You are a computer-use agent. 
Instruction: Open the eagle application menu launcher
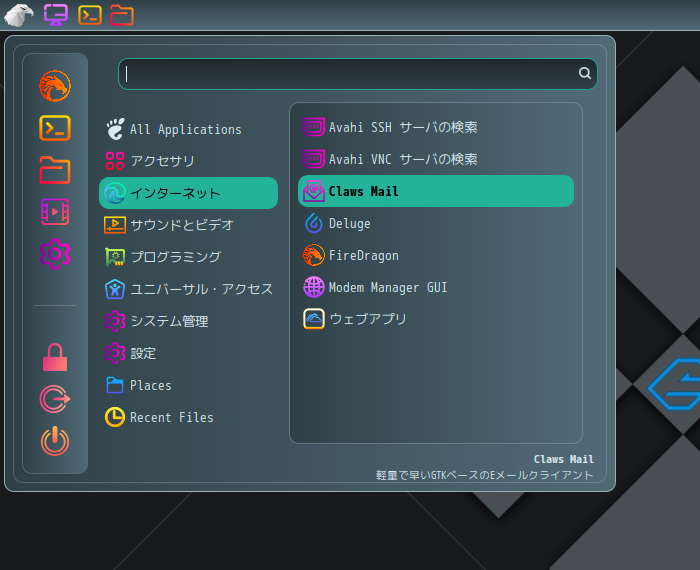click(x=19, y=15)
